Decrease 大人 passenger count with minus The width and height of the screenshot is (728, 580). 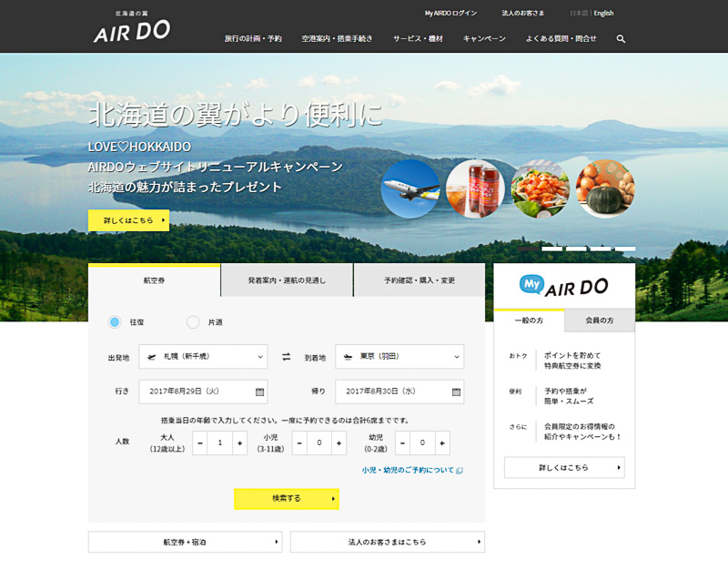tap(200, 443)
